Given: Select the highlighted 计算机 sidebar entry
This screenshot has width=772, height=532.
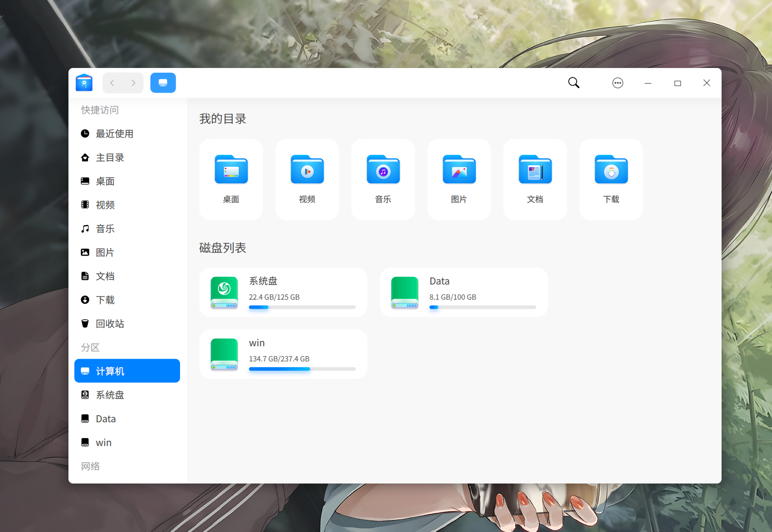Looking at the screenshot, I should (x=127, y=371).
